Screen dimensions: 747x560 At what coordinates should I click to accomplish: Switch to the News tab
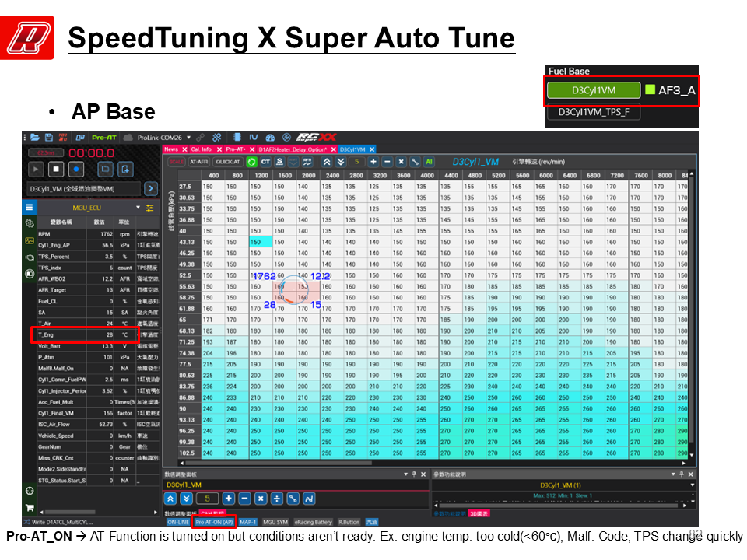(171, 149)
